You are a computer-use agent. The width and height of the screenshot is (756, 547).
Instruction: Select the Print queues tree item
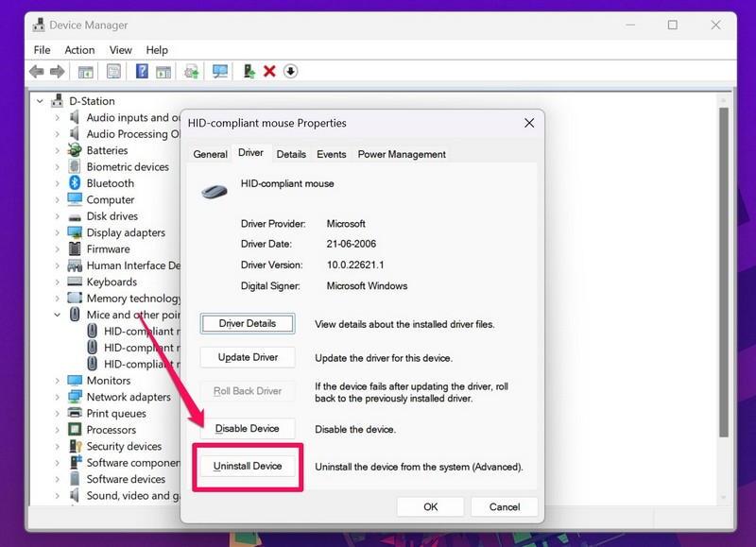116,414
